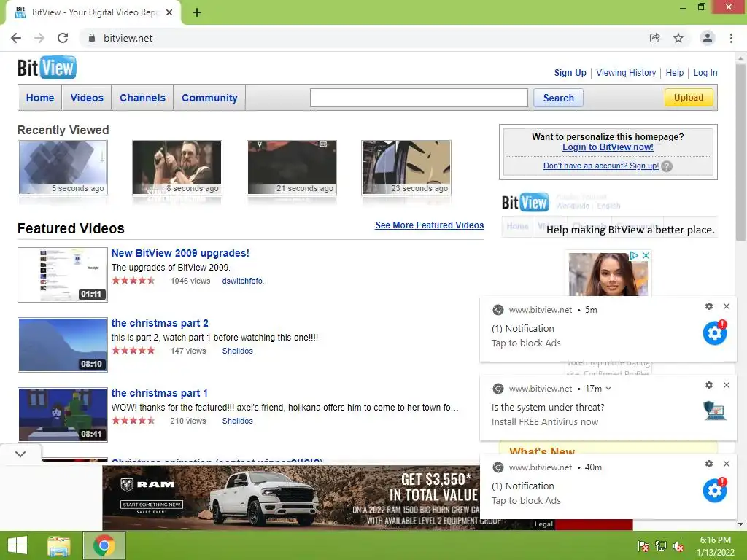Open the Windows Start button
Screen dimensions: 747x560
[18, 545]
